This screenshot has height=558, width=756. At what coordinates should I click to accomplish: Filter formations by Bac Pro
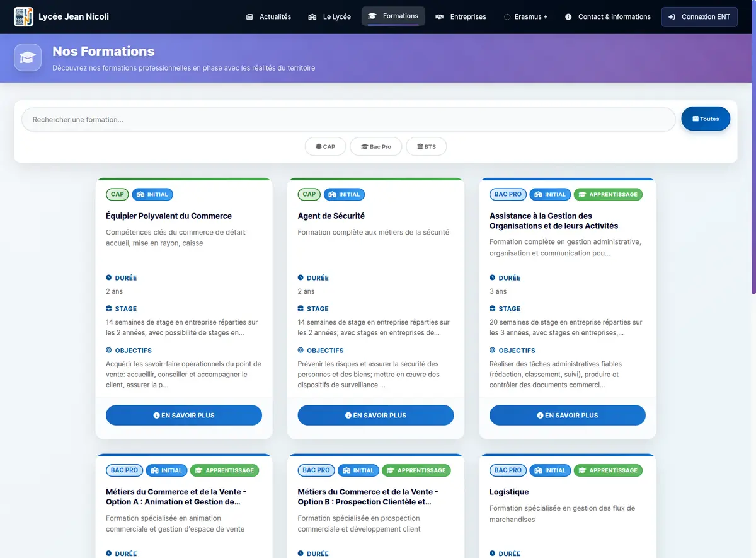click(x=375, y=146)
